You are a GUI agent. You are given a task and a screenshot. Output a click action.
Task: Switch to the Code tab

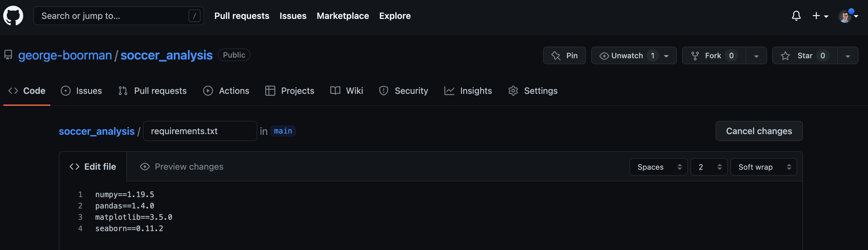[27, 91]
